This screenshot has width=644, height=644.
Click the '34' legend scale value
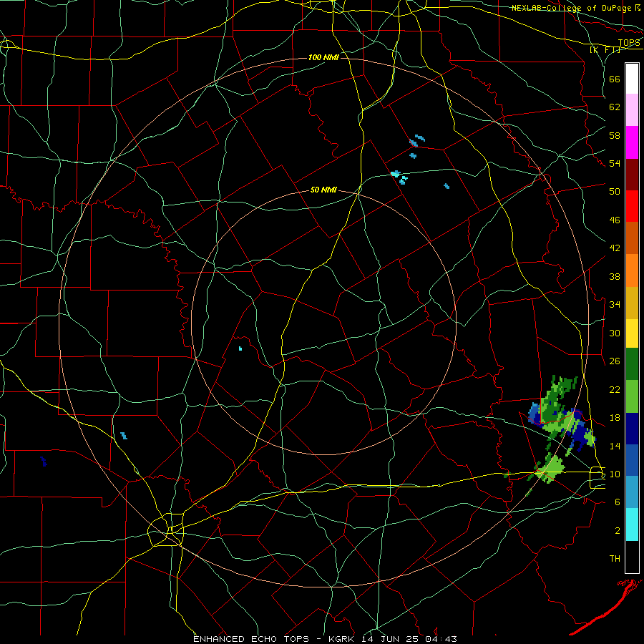click(615, 304)
